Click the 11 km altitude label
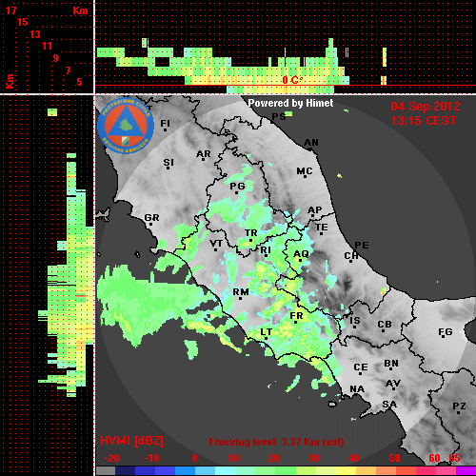 click(x=47, y=46)
